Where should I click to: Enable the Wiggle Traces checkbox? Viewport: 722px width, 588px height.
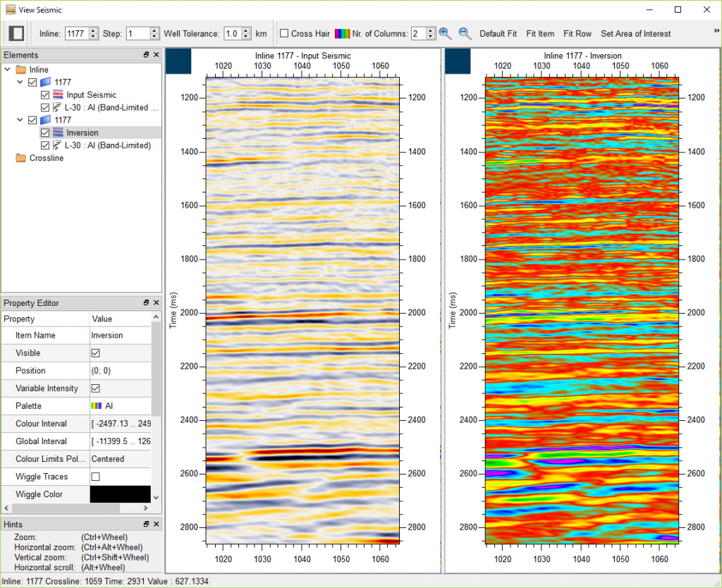click(x=95, y=477)
